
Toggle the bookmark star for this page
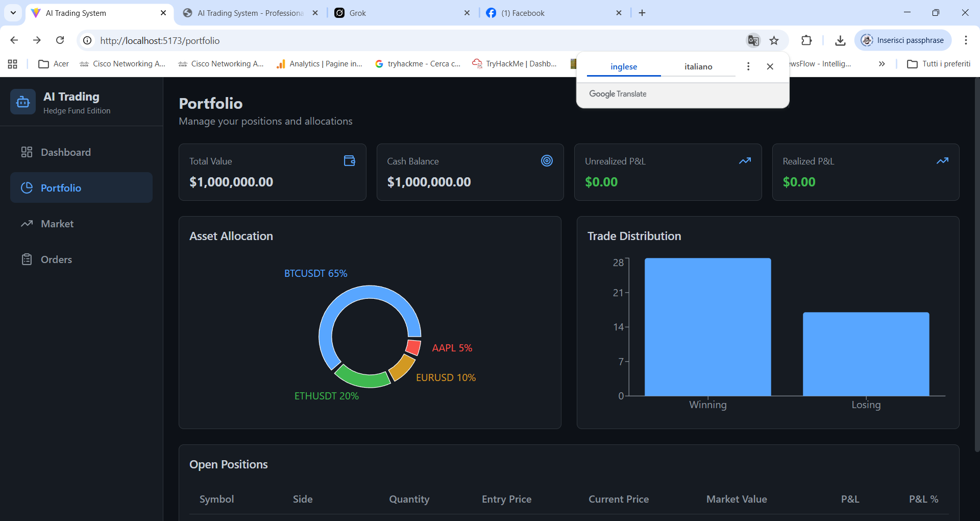pyautogui.click(x=774, y=40)
